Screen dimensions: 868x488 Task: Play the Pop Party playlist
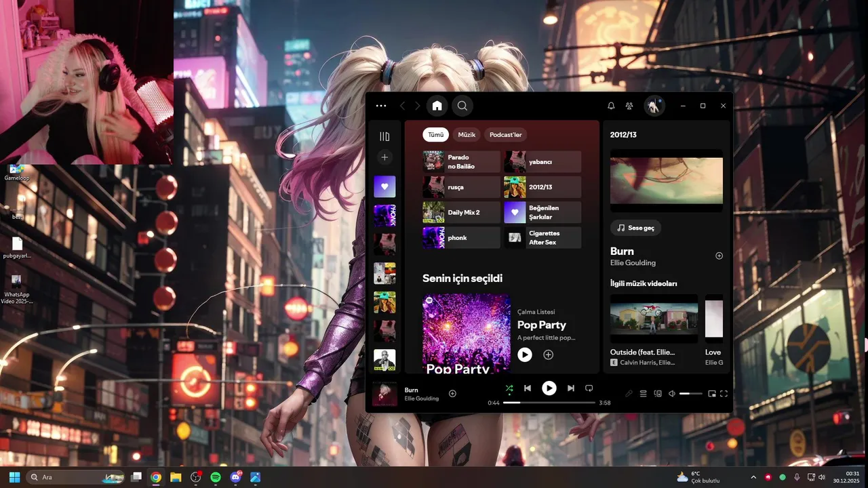525,354
